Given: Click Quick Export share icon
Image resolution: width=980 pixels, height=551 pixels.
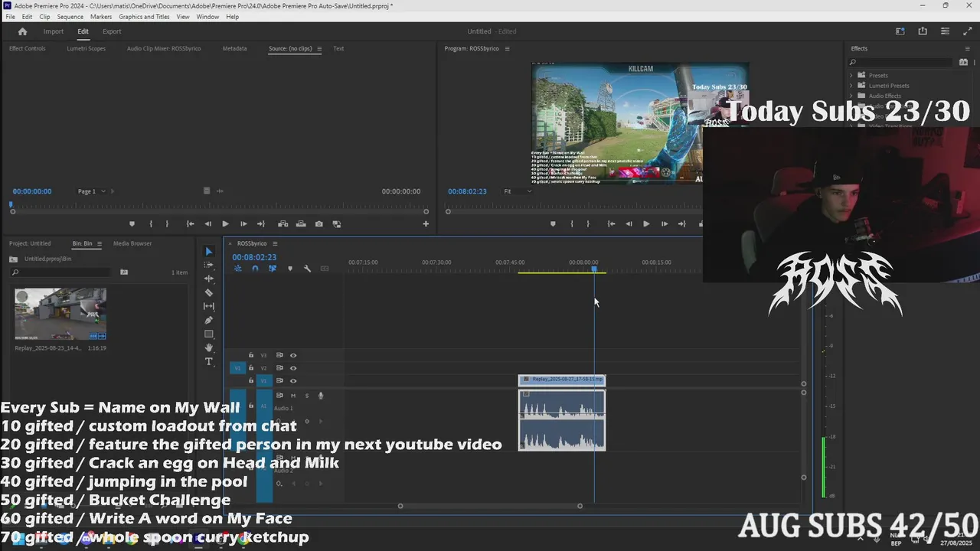Looking at the screenshot, I should pyautogui.click(x=923, y=31).
